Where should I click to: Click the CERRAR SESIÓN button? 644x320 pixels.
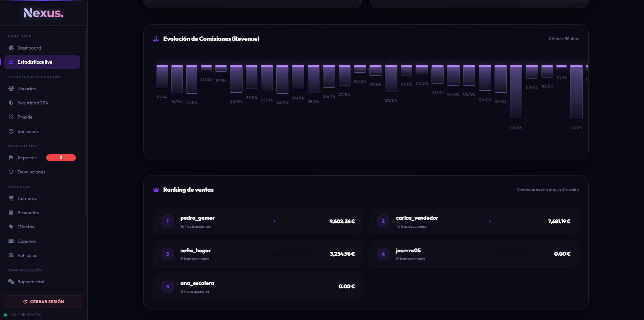[x=44, y=301]
